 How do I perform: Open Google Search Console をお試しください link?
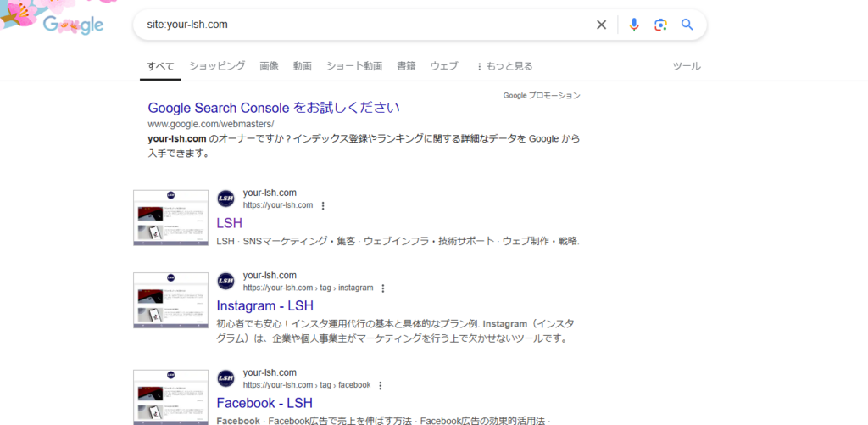[274, 108]
